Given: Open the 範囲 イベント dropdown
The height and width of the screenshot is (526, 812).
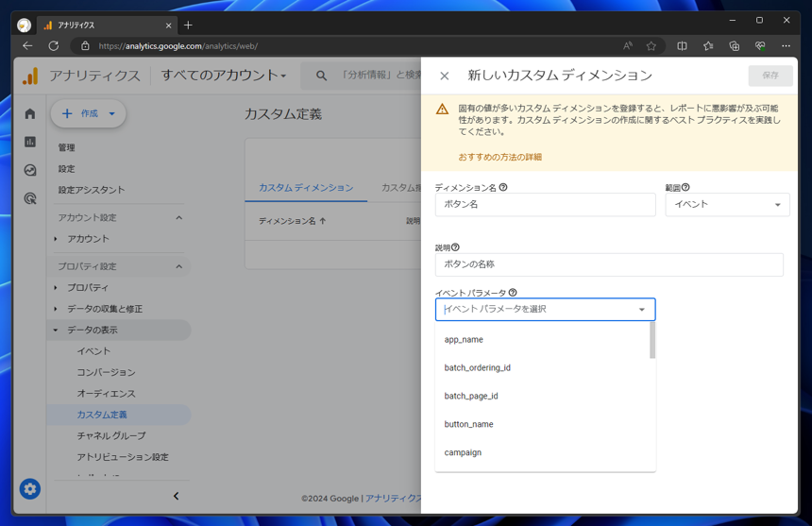Looking at the screenshot, I should pyautogui.click(x=728, y=205).
